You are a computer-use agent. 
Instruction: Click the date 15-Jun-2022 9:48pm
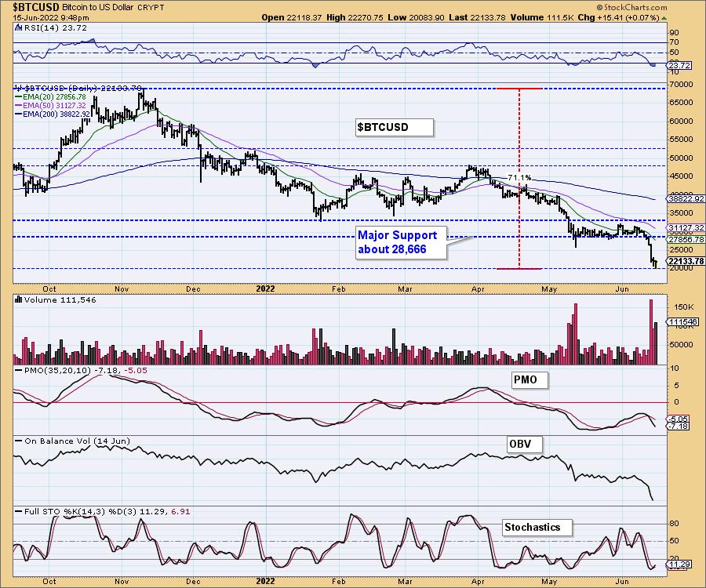tap(51, 18)
